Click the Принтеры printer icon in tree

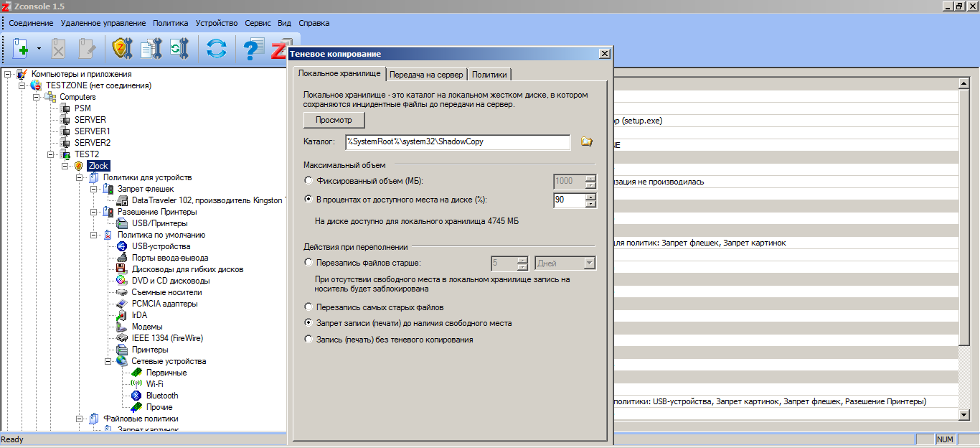[122, 350]
